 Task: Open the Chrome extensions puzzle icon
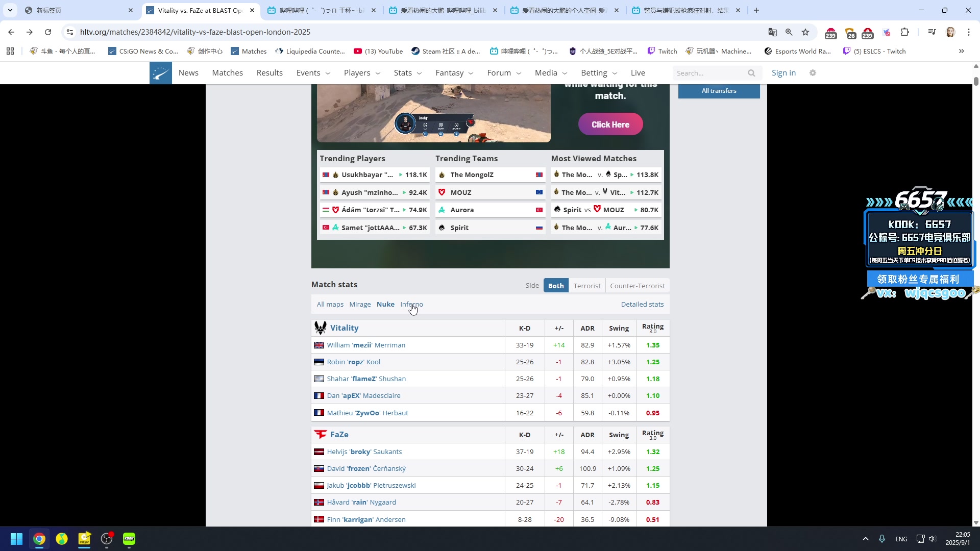coord(904,32)
